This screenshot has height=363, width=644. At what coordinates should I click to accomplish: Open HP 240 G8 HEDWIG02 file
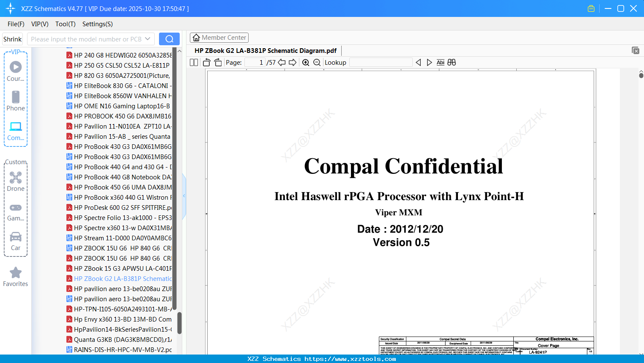[x=119, y=55]
